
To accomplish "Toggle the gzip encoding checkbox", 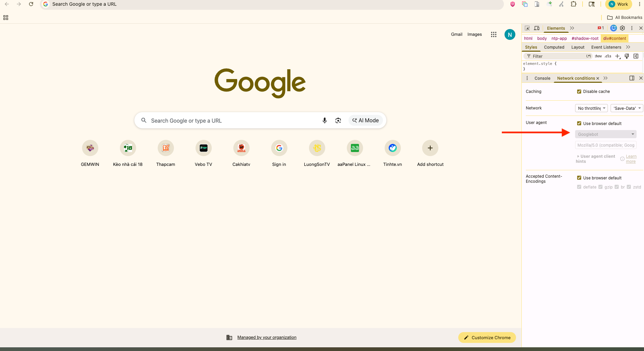I will pyautogui.click(x=600, y=187).
